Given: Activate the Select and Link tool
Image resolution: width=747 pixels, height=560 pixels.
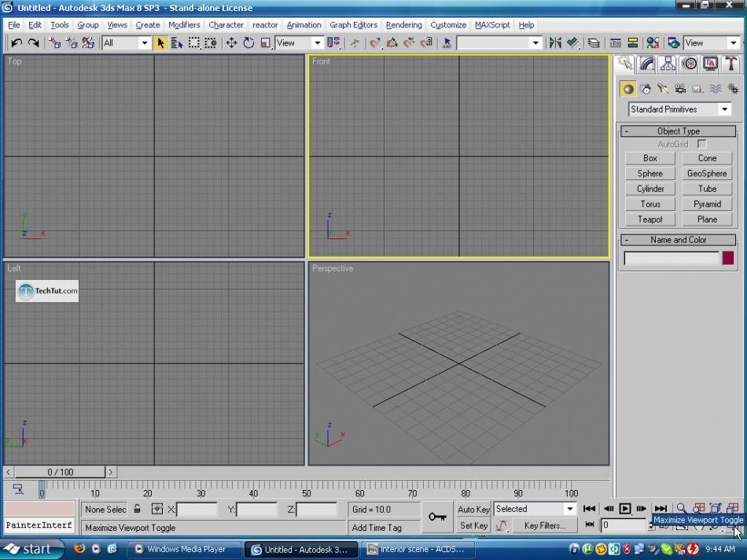Looking at the screenshot, I should [55, 43].
